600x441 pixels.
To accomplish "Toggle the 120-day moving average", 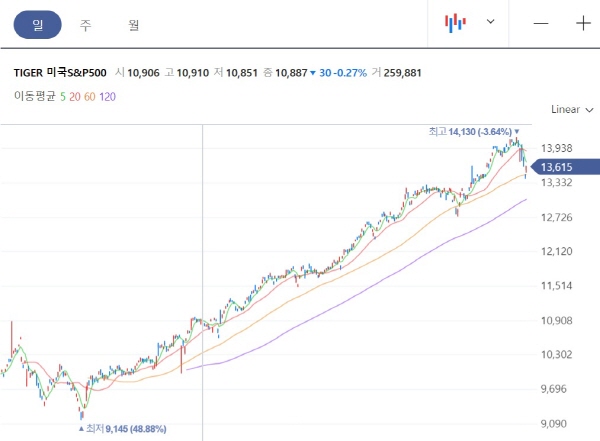I will [x=108, y=96].
